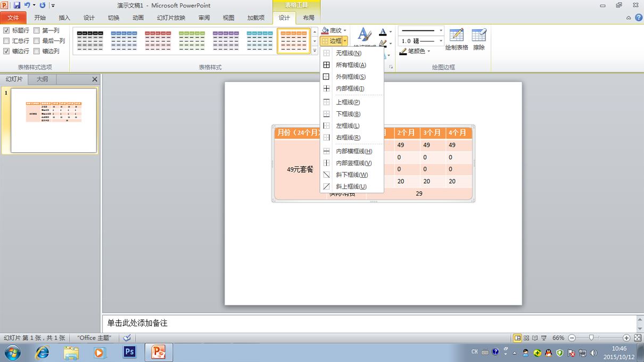Viewport: 644px width, 362px height.
Task: Click the PowerPoint Help question mark icon
Action: tap(639, 18)
